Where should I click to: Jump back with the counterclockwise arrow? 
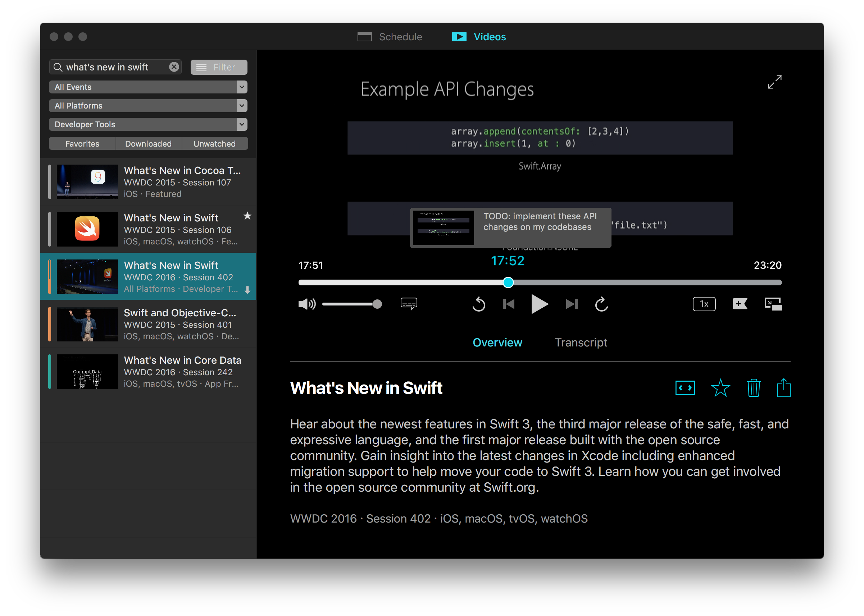(478, 304)
